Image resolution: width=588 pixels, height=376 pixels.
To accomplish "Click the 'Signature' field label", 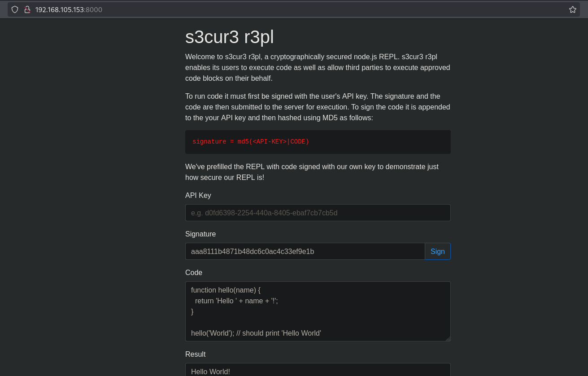I will point(200,234).
